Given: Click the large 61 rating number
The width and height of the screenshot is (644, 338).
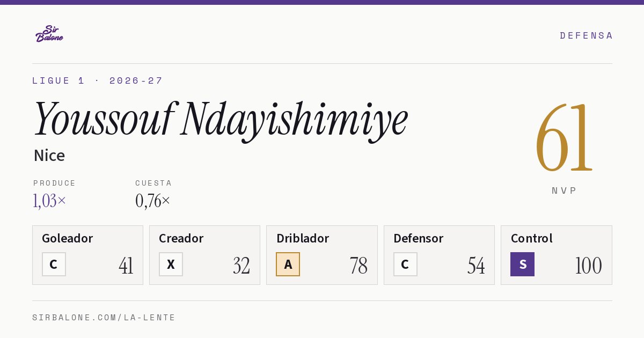Looking at the screenshot, I should (564, 137).
